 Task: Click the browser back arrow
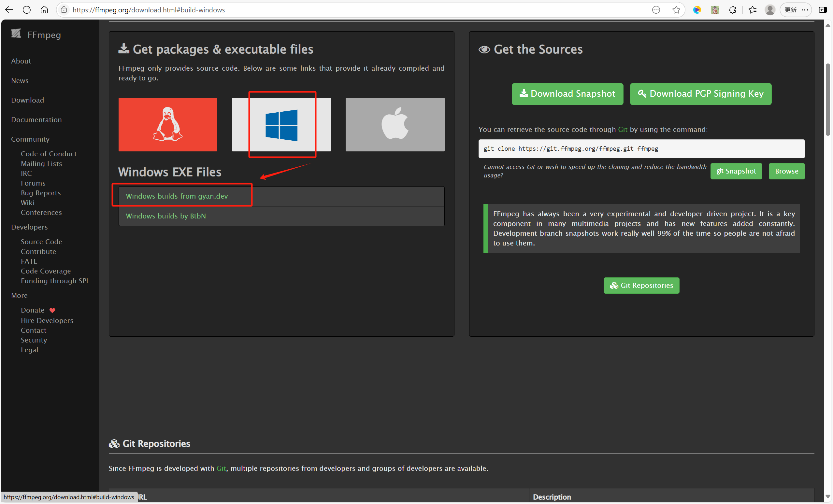[9, 10]
